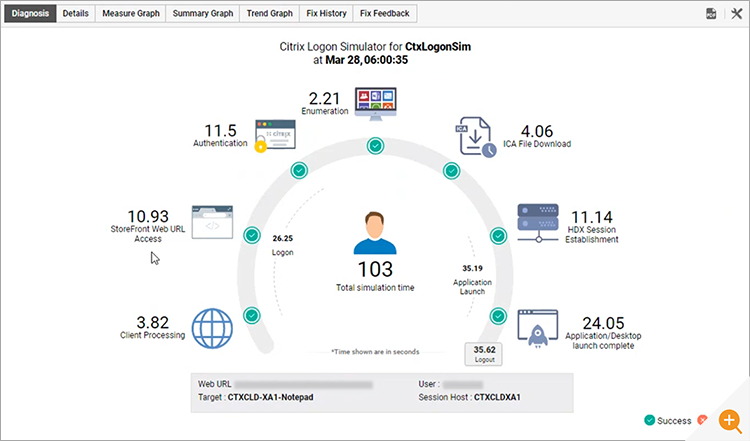Click the Application/Desktop launch rocket icon
The image size is (750, 441).
click(x=538, y=328)
